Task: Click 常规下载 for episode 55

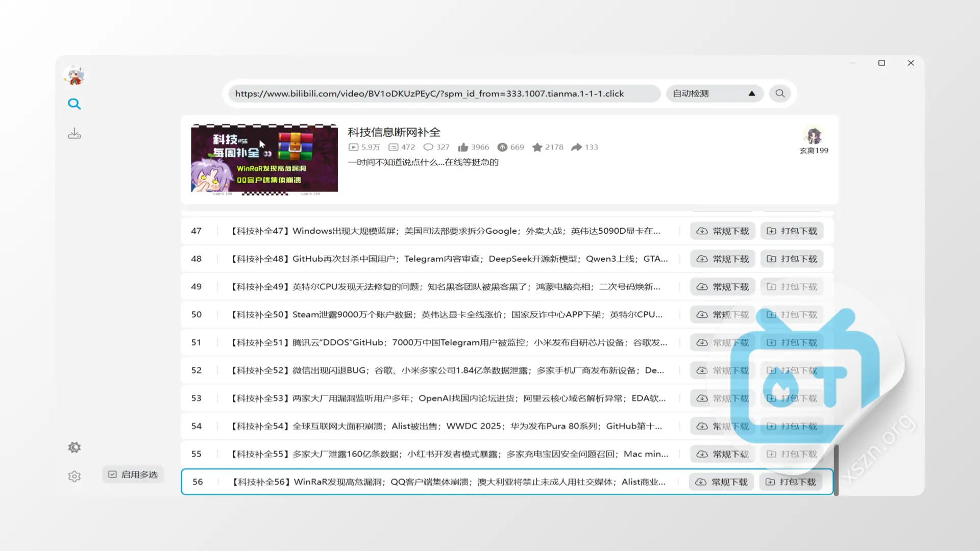Action: pyautogui.click(x=723, y=454)
